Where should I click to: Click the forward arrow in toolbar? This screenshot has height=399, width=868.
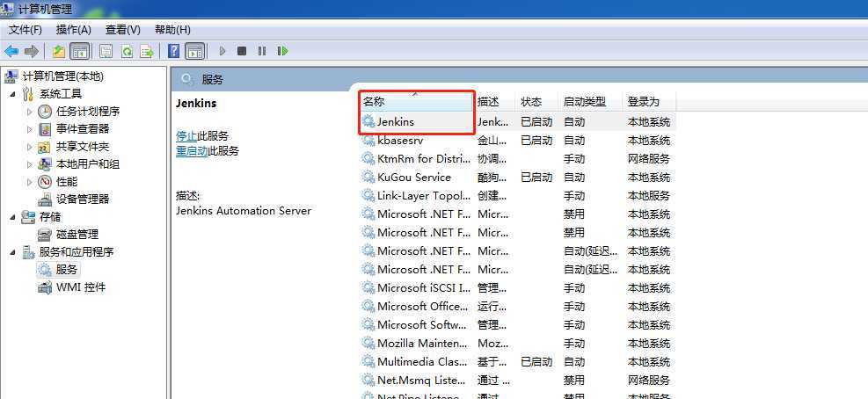pyautogui.click(x=32, y=52)
